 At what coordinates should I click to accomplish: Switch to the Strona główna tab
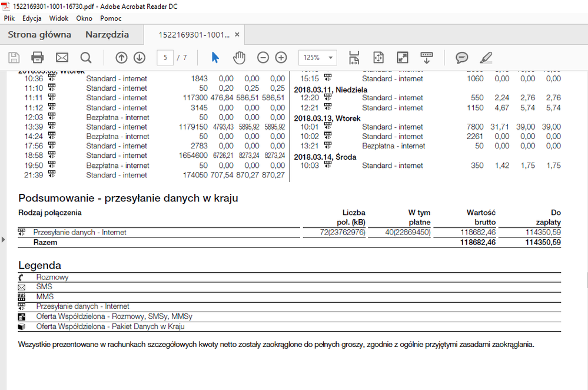click(x=39, y=34)
